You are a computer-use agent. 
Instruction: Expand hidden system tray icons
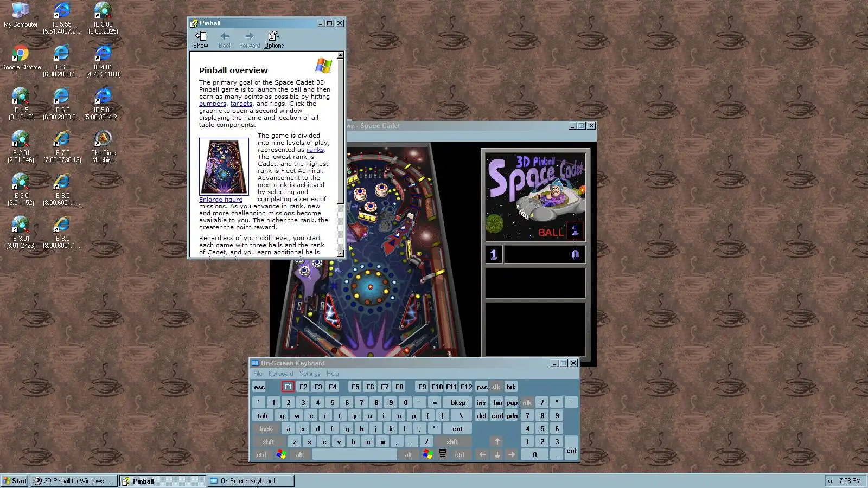coord(830,481)
